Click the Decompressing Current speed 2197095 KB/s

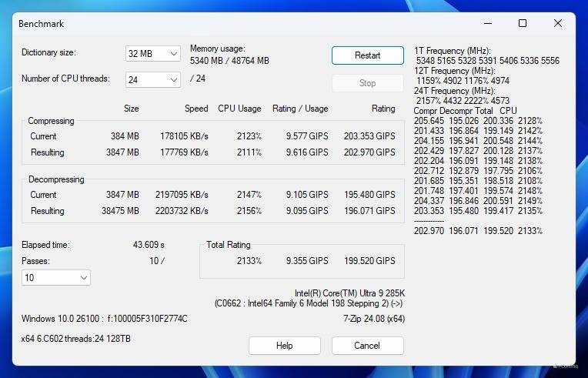coord(182,195)
